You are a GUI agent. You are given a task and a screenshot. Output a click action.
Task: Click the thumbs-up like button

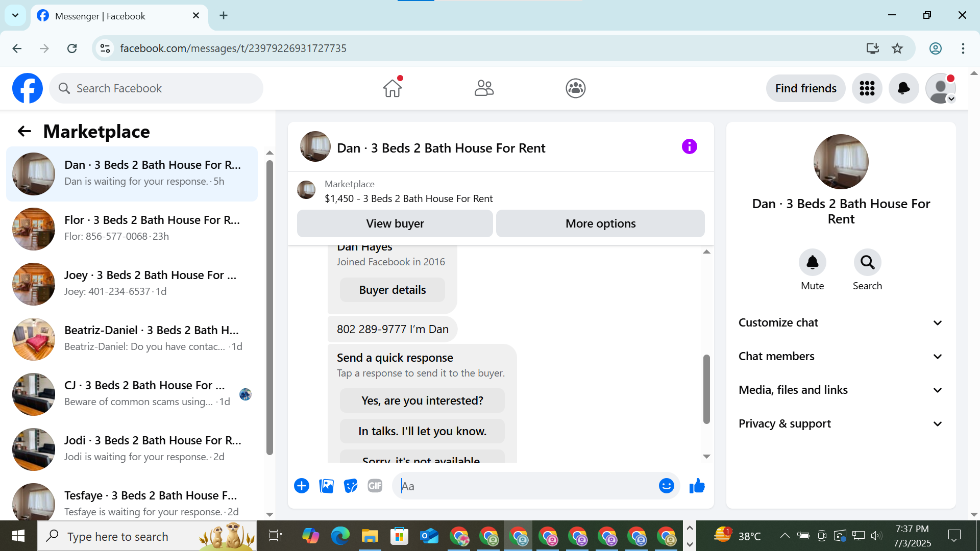[697, 486]
